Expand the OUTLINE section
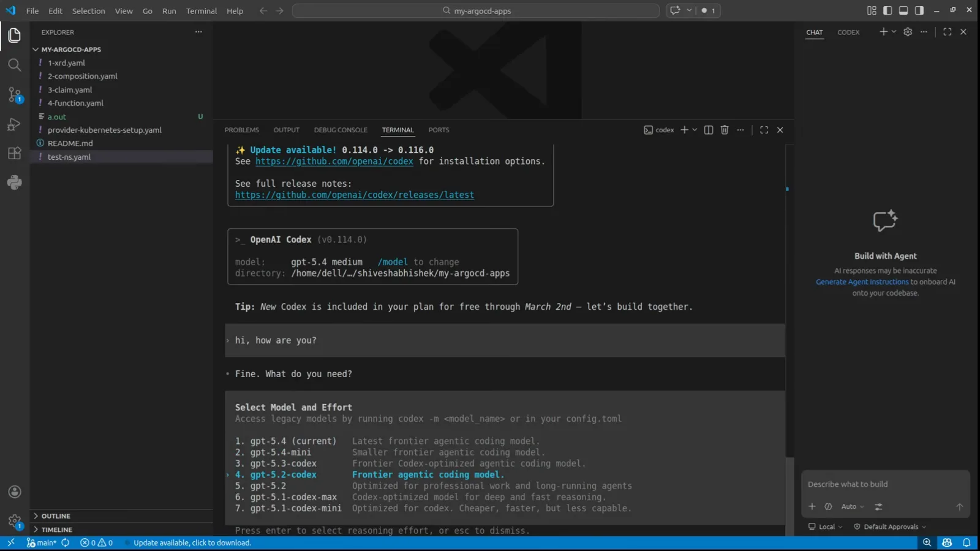Screen dimensions: 980x551 56,516
